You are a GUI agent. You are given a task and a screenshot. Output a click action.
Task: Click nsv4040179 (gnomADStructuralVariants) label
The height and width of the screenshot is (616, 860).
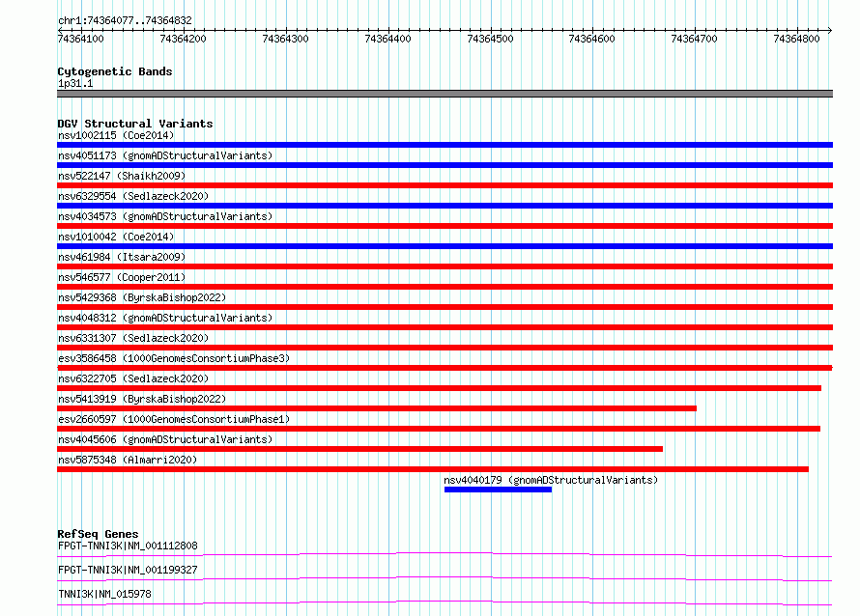point(551,480)
